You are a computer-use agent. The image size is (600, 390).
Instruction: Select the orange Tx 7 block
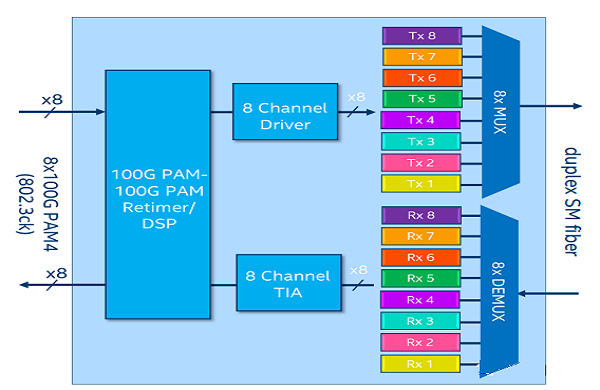(x=422, y=57)
